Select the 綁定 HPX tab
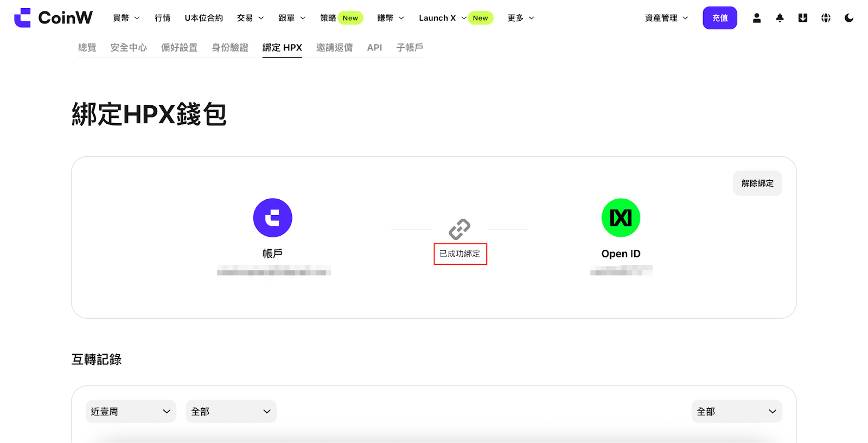Screen dimensions: 868x443 click(x=282, y=48)
